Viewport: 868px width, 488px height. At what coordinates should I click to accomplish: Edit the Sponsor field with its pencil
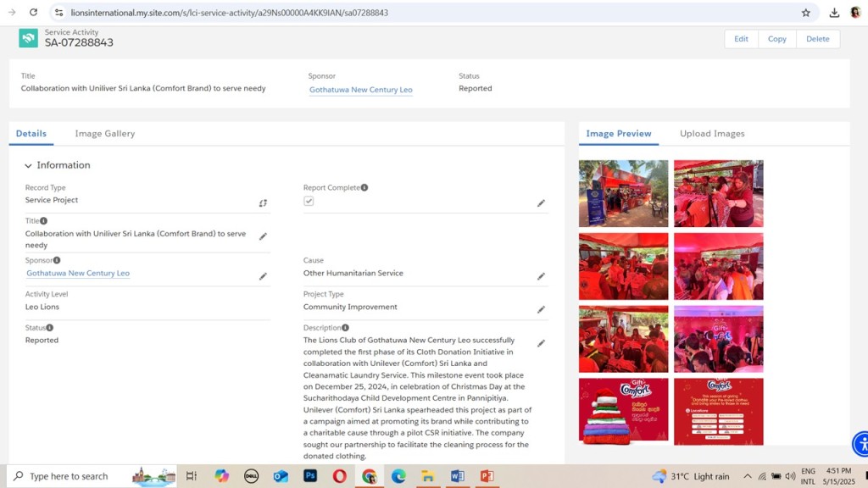coord(263,276)
